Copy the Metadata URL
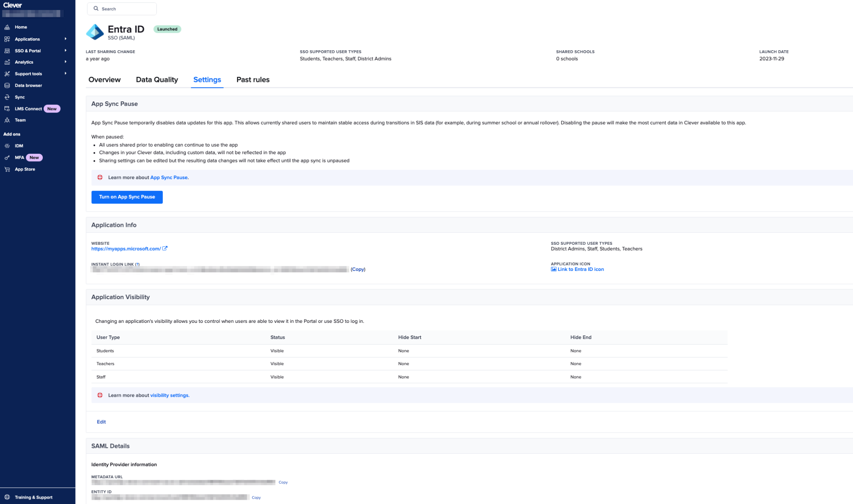This screenshot has width=853, height=504. 283,482
